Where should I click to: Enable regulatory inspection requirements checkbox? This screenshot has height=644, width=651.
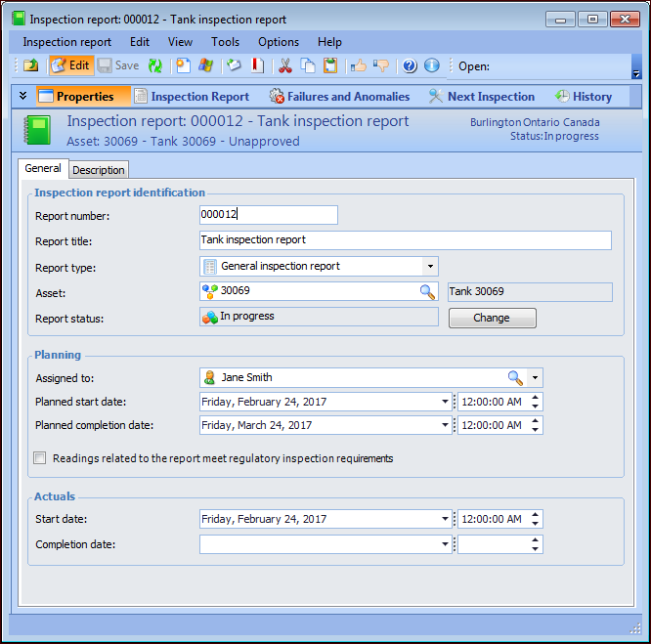coord(40,458)
